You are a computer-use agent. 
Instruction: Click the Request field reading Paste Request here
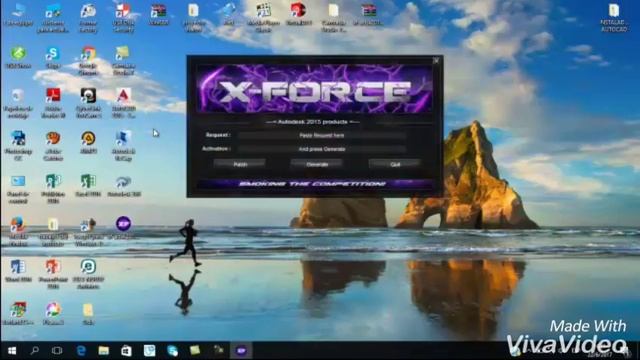322,135
